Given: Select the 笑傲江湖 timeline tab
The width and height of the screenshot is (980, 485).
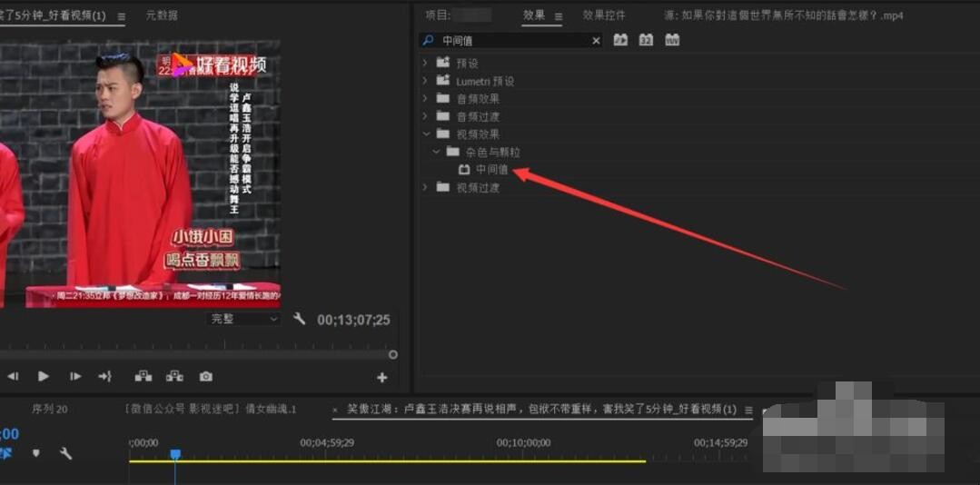Looking at the screenshot, I should point(542,410).
